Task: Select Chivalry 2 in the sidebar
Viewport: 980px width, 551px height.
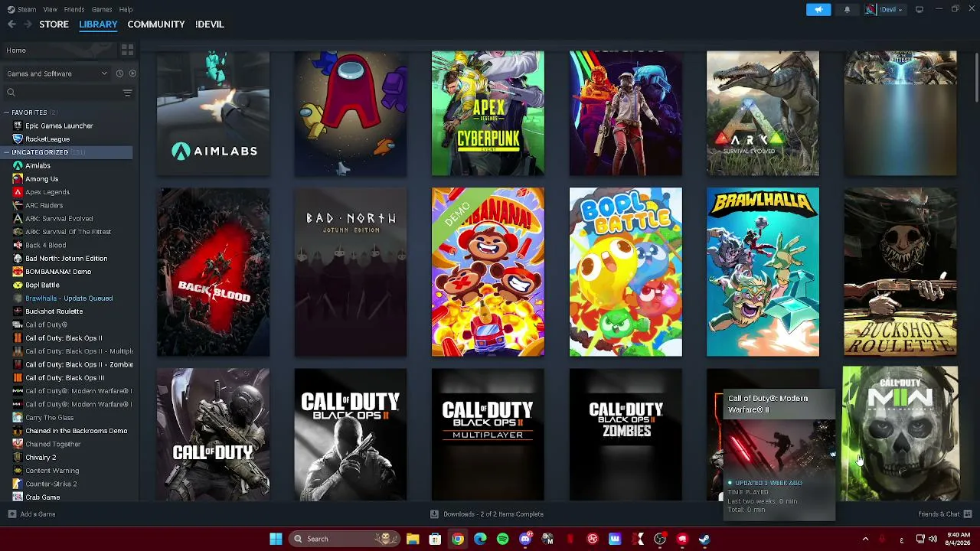Action: (41, 458)
